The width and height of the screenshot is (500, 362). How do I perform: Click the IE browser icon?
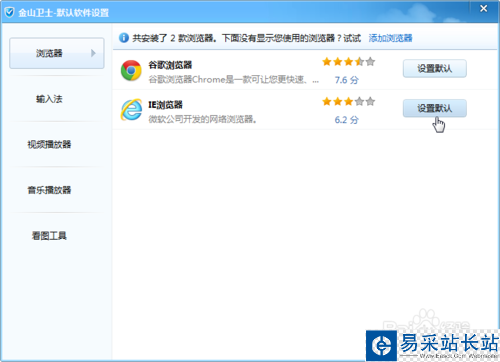pos(131,110)
